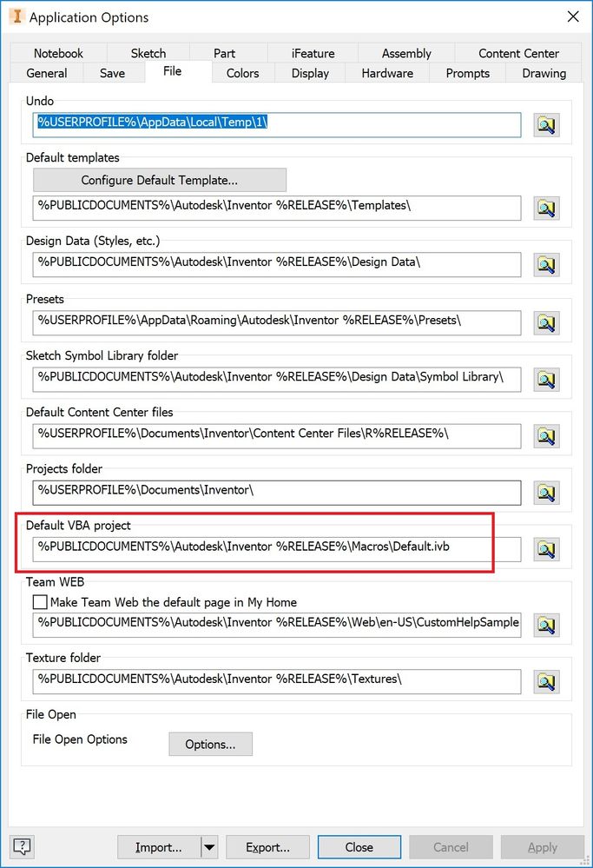Open the iFeature tab
Image resolution: width=593 pixels, height=868 pixels.
pos(313,53)
